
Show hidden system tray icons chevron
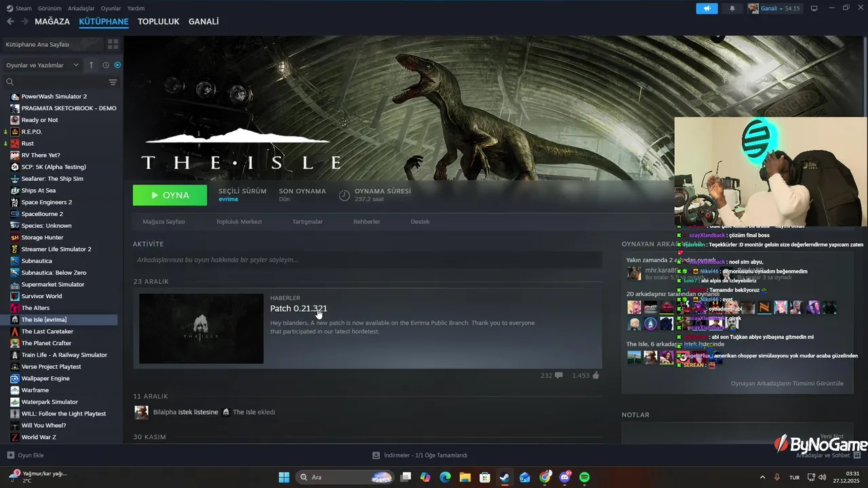[x=762, y=477]
